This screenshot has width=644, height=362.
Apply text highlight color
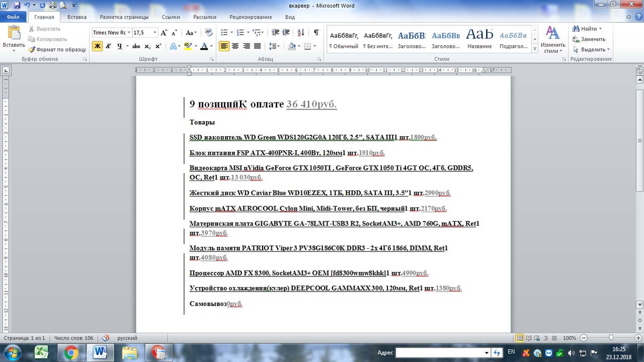[188, 46]
